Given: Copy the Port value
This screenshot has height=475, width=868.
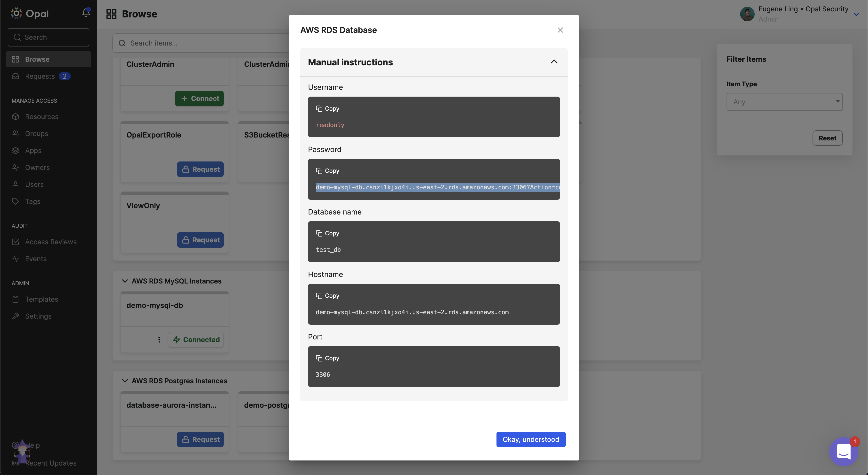Looking at the screenshot, I should [327, 358].
